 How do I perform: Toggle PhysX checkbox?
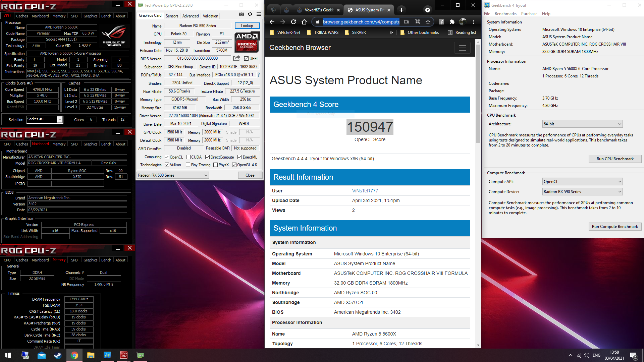point(215,165)
